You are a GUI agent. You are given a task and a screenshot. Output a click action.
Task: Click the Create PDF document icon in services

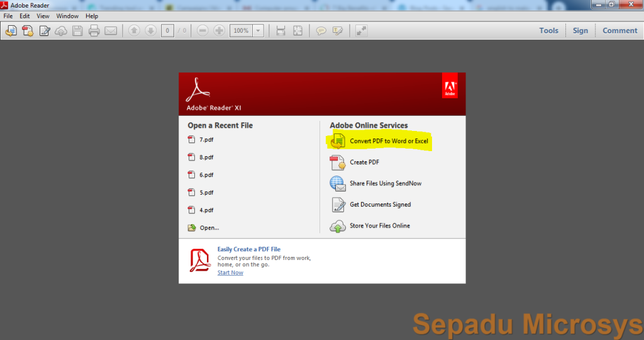coord(338,162)
